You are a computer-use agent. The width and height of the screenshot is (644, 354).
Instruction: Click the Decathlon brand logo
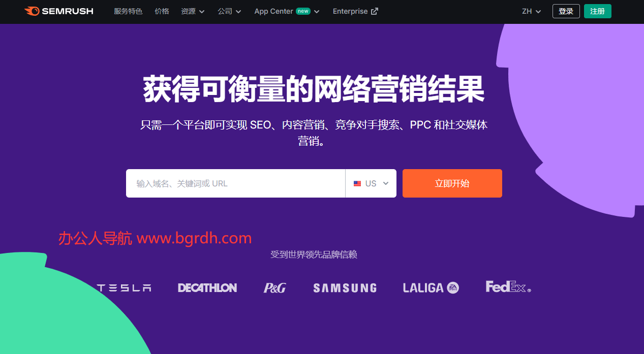207,287
